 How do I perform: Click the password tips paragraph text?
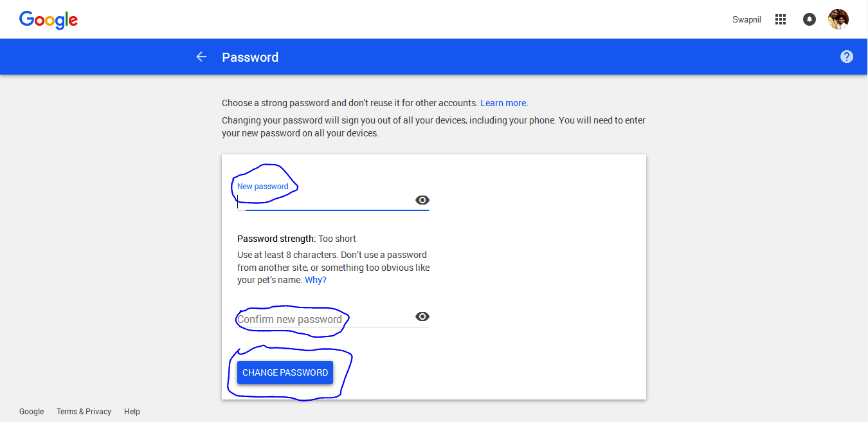(334, 268)
